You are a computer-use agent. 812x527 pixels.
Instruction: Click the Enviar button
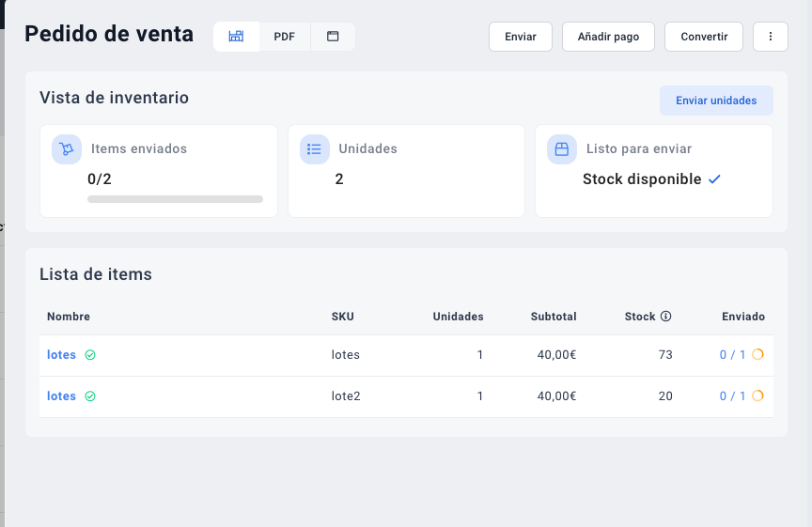click(521, 37)
